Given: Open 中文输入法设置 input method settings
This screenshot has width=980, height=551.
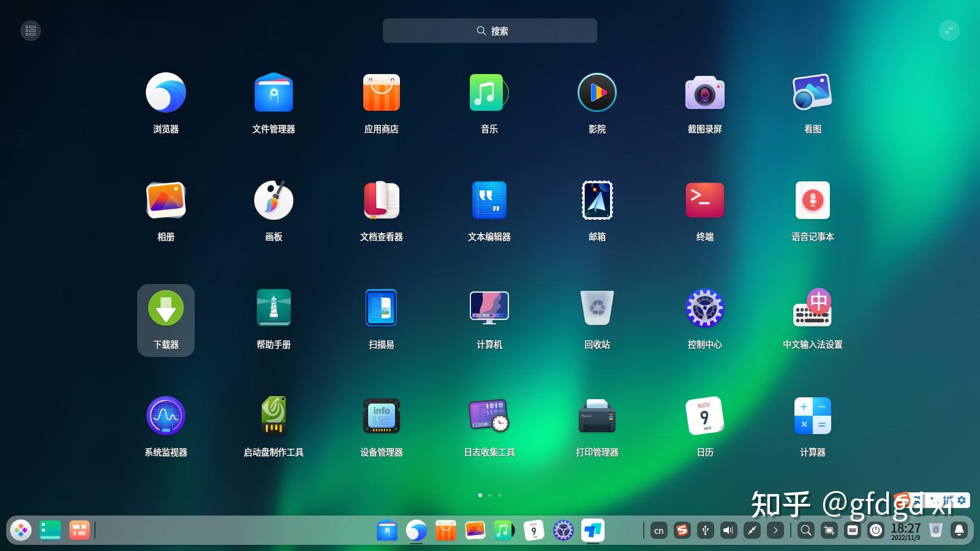Looking at the screenshot, I should click(812, 308).
